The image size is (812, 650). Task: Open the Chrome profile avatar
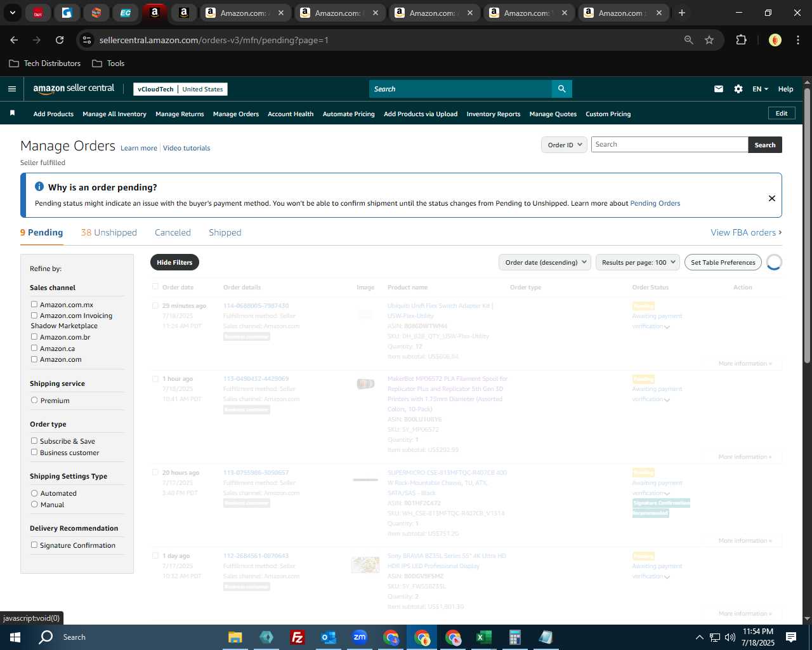tap(775, 40)
